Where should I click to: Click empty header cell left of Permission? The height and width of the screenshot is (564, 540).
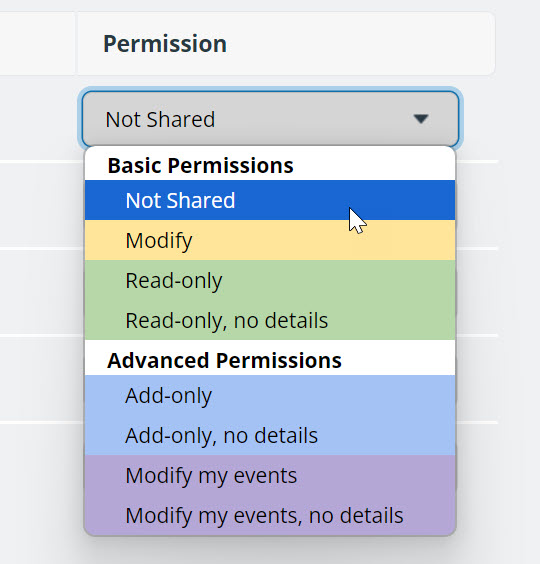tap(37, 44)
